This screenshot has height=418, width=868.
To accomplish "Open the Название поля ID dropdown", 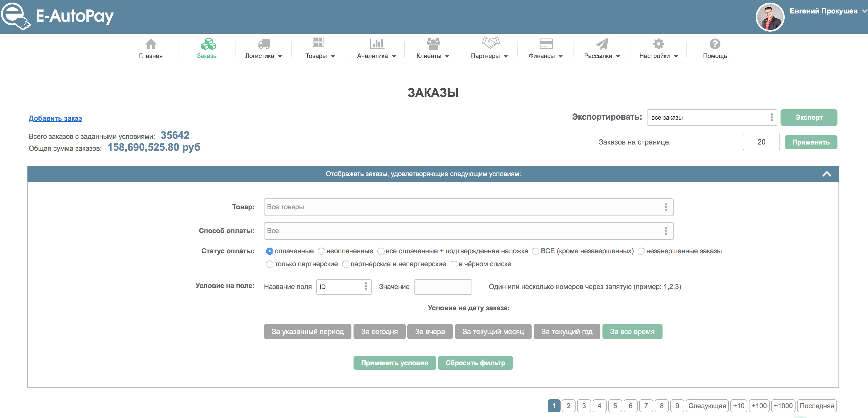I will pyautogui.click(x=344, y=287).
